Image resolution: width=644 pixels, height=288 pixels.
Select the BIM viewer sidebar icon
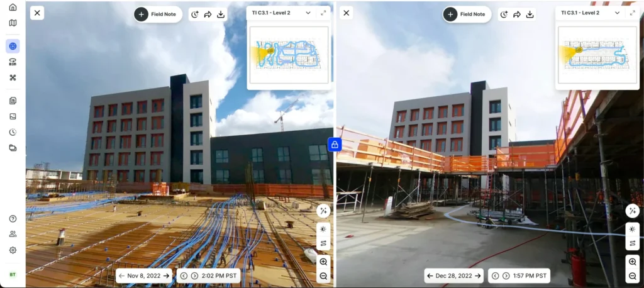coord(13,62)
